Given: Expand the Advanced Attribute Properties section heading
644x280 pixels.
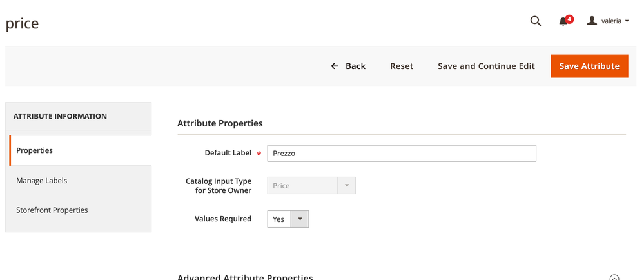Looking at the screenshot, I should 245,277.
